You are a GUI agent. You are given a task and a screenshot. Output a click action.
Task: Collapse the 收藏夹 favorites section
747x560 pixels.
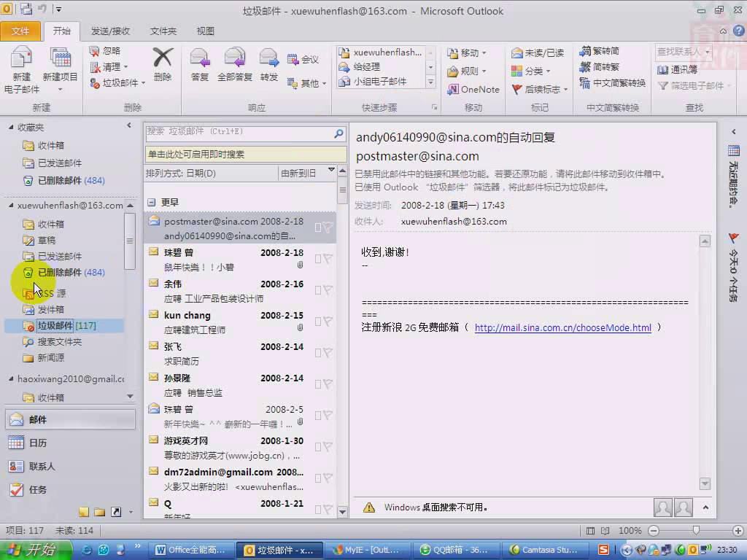10,127
